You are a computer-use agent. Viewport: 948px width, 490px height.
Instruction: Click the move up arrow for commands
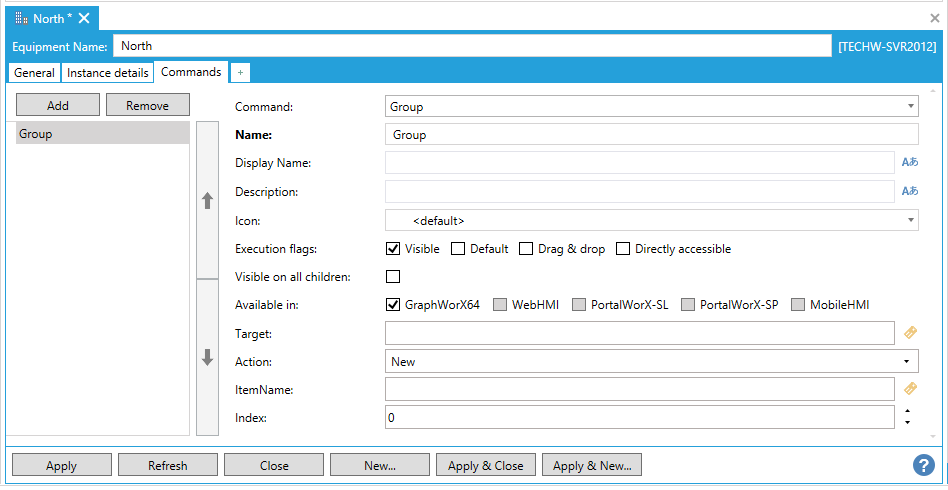[208, 200]
